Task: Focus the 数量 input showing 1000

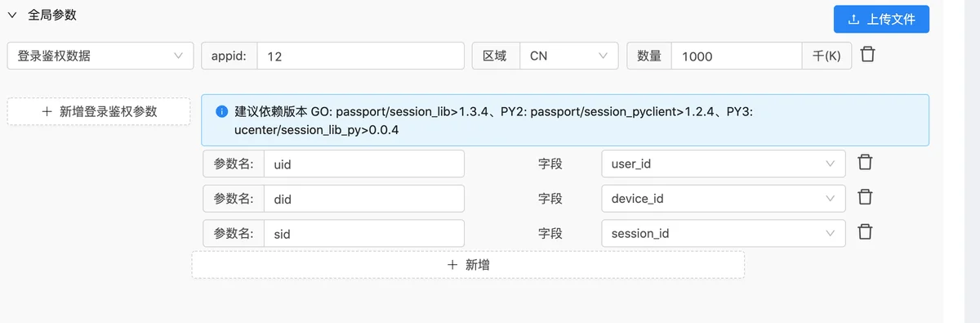Action: pyautogui.click(x=737, y=56)
